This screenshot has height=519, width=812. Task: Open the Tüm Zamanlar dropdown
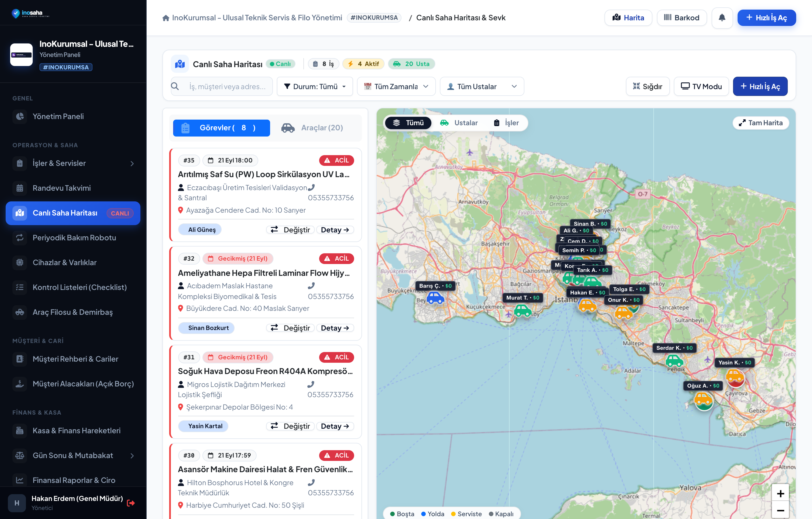396,86
